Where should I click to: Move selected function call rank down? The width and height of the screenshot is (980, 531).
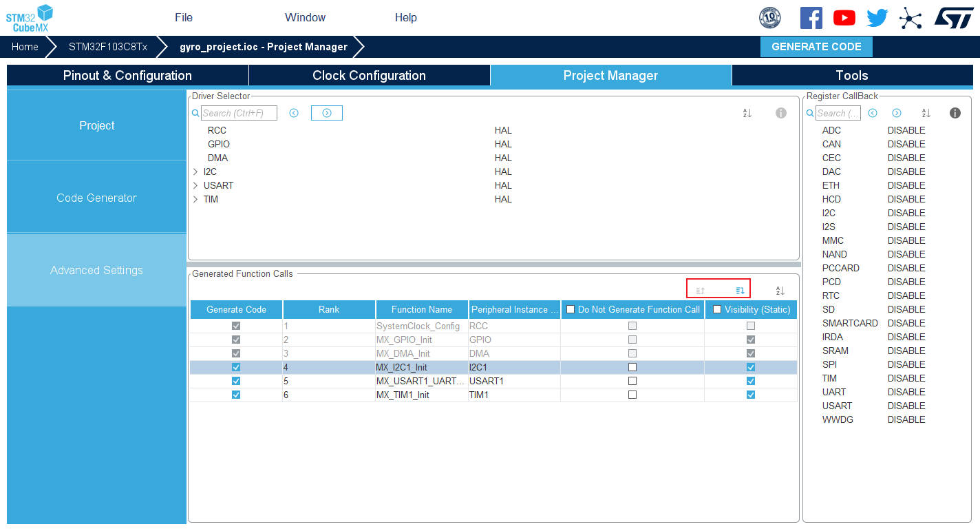pyautogui.click(x=740, y=291)
